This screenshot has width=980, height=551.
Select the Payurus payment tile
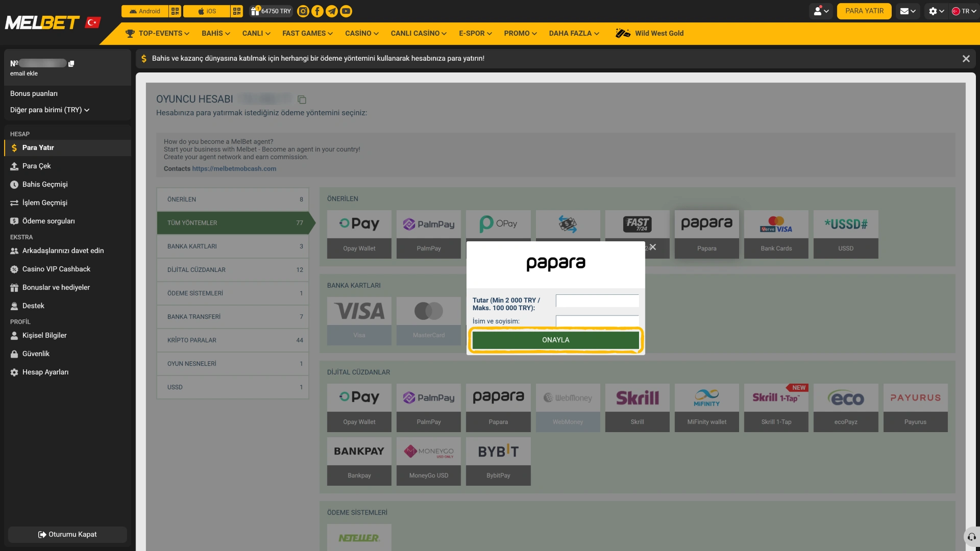pyautogui.click(x=916, y=408)
